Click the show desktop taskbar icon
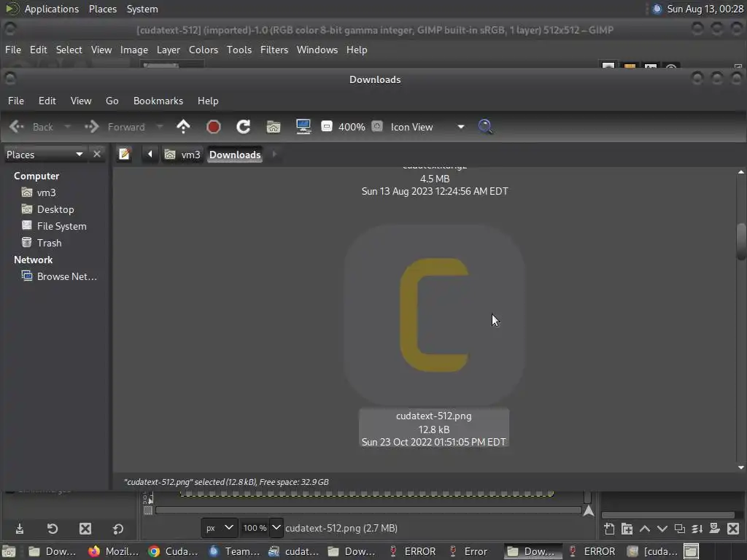 click(x=9, y=551)
